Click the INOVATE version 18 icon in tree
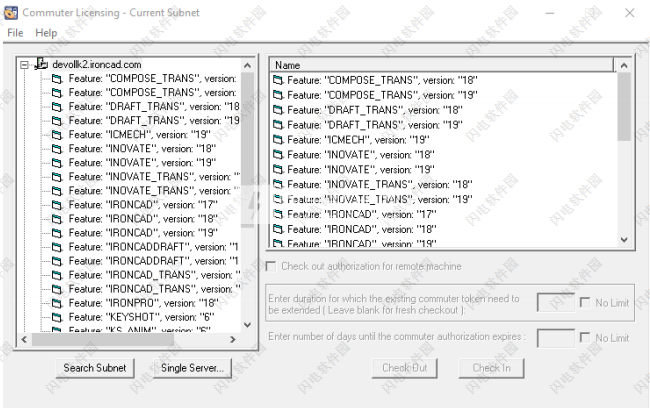Image resolution: width=650 pixels, height=408 pixels. point(57,149)
